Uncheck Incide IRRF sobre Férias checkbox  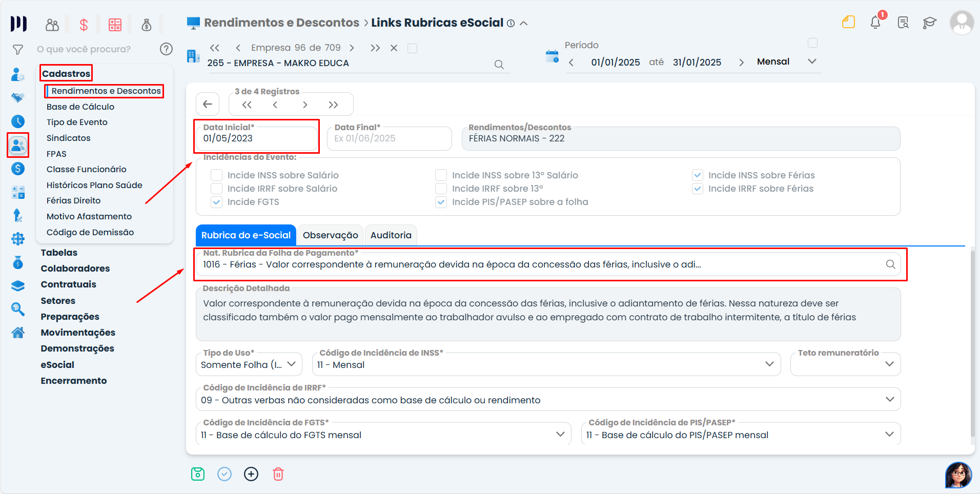pos(698,189)
